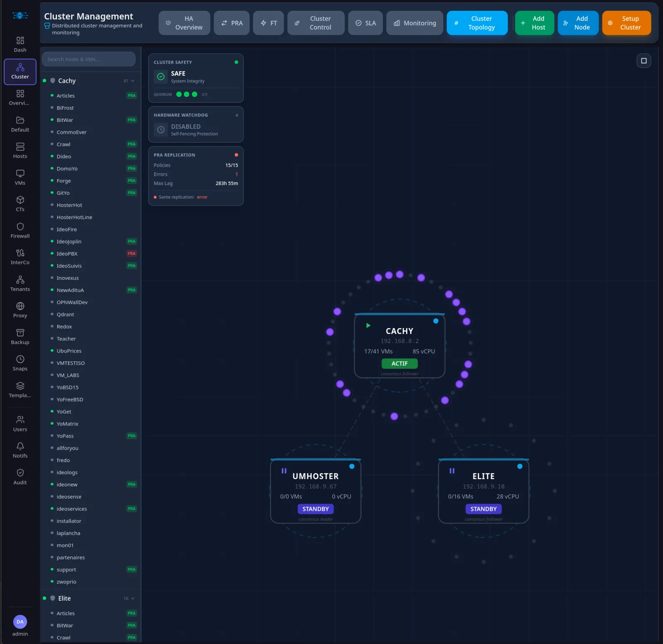Click the Max Lag value 283h 55m
Viewport: 663px width, 644px height.
click(x=227, y=183)
